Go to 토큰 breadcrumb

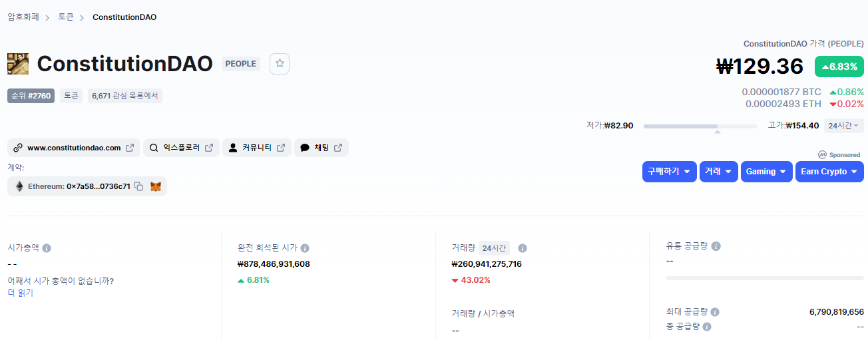click(66, 17)
